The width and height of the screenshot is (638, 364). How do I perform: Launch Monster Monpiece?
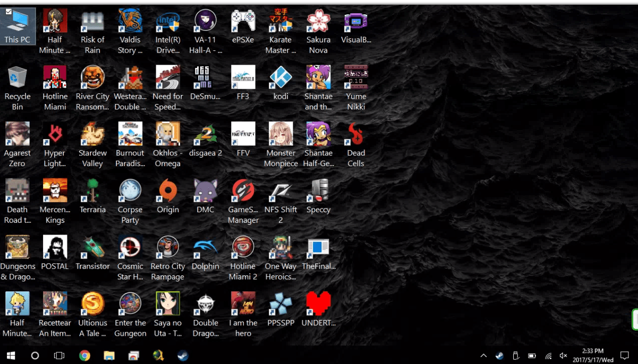click(281, 134)
